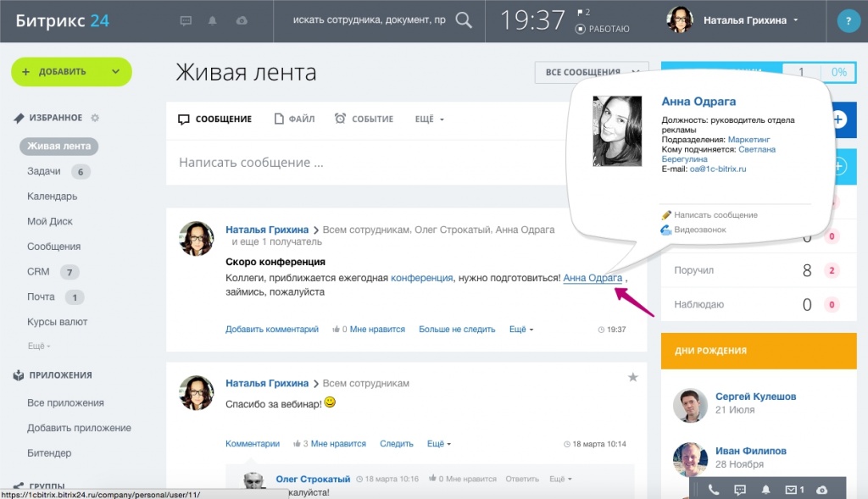Click oa@1c-bitrix.ru email link
The width and height of the screenshot is (868, 499).
tap(717, 169)
